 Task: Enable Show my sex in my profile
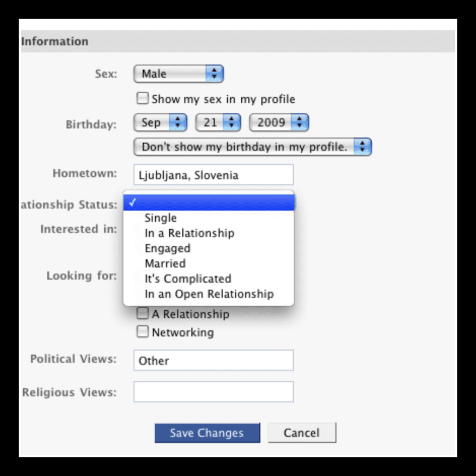point(142,99)
